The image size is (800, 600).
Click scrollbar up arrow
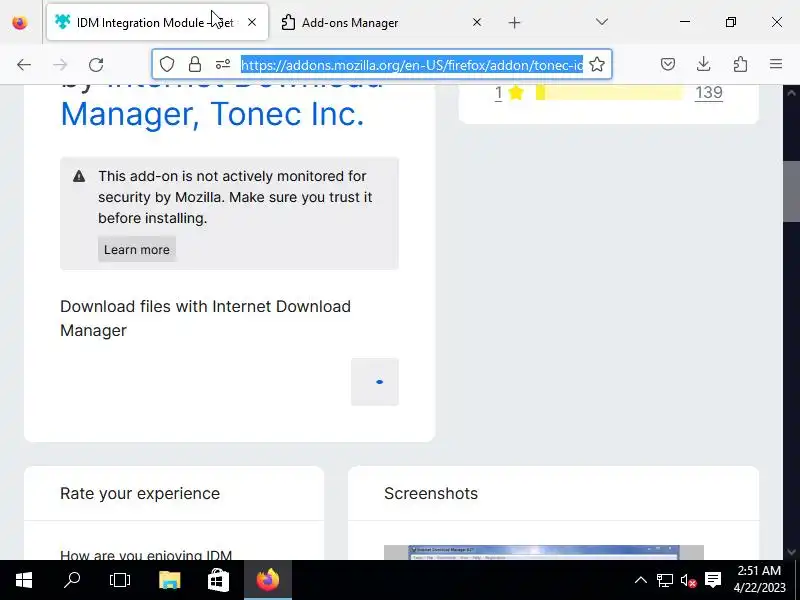click(791, 93)
